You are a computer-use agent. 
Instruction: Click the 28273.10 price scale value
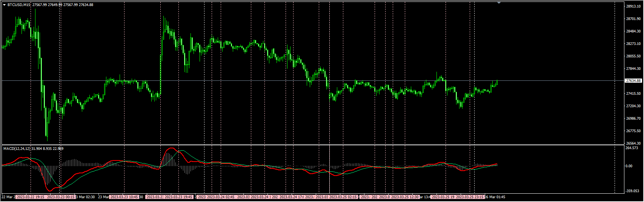click(x=633, y=44)
